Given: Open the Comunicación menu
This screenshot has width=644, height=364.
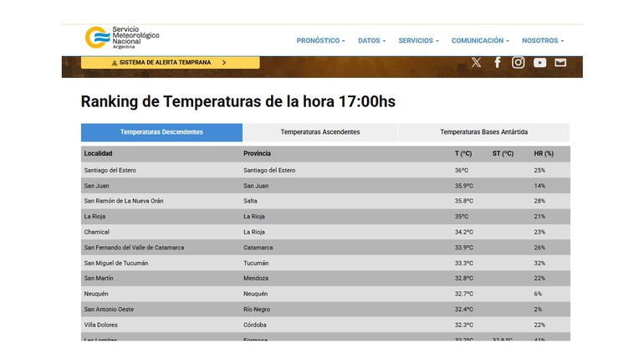Looking at the screenshot, I should click(x=480, y=40).
